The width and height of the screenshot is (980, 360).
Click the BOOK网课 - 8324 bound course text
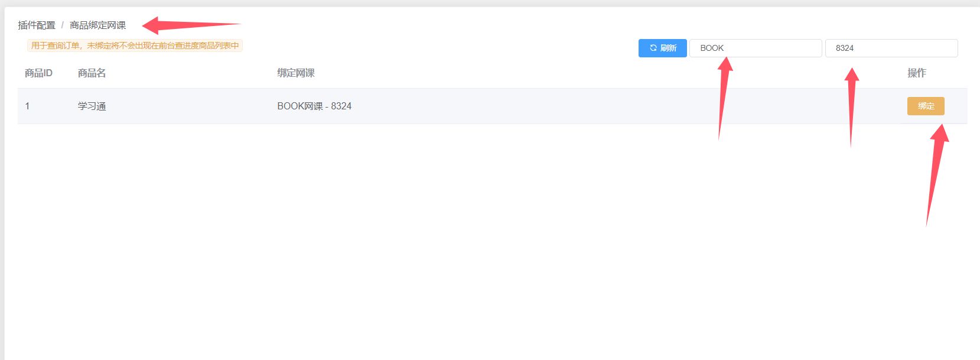click(314, 106)
